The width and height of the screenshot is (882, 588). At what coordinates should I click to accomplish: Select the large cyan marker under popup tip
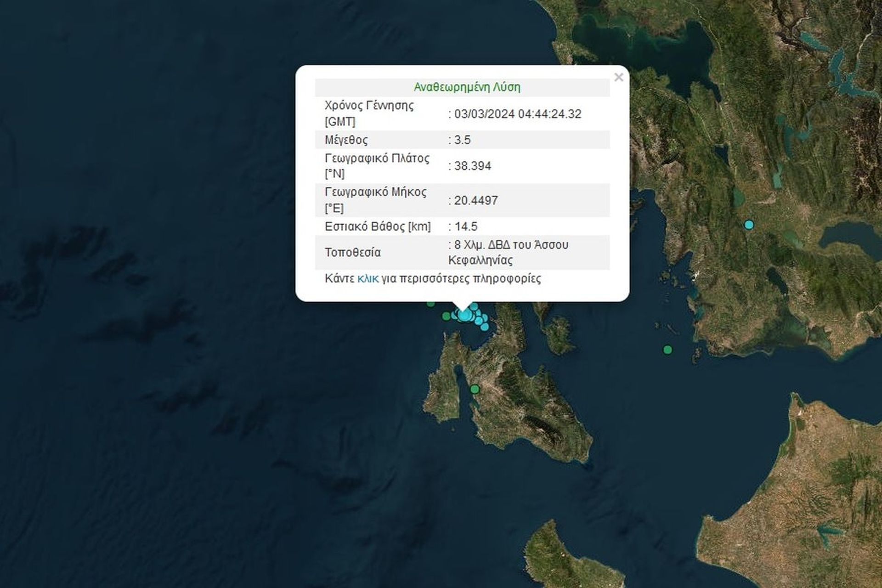[x=465, y=315]
